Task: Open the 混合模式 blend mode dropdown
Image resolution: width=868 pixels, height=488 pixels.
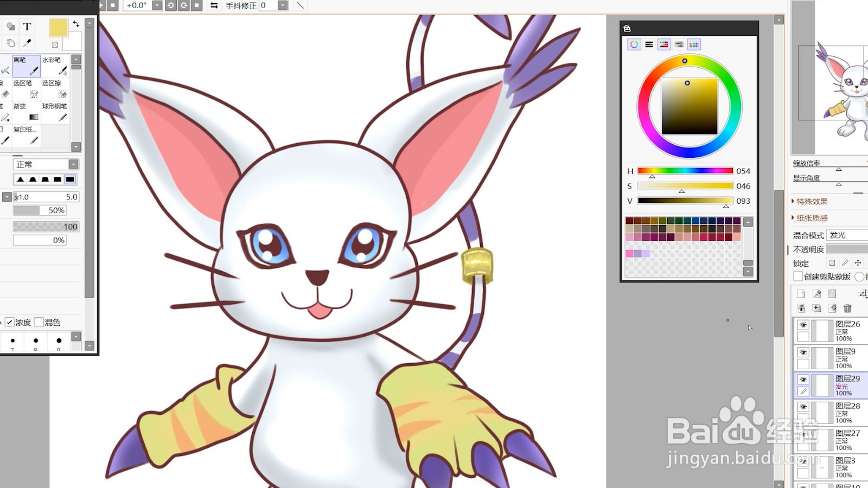Action: point(847,235)
